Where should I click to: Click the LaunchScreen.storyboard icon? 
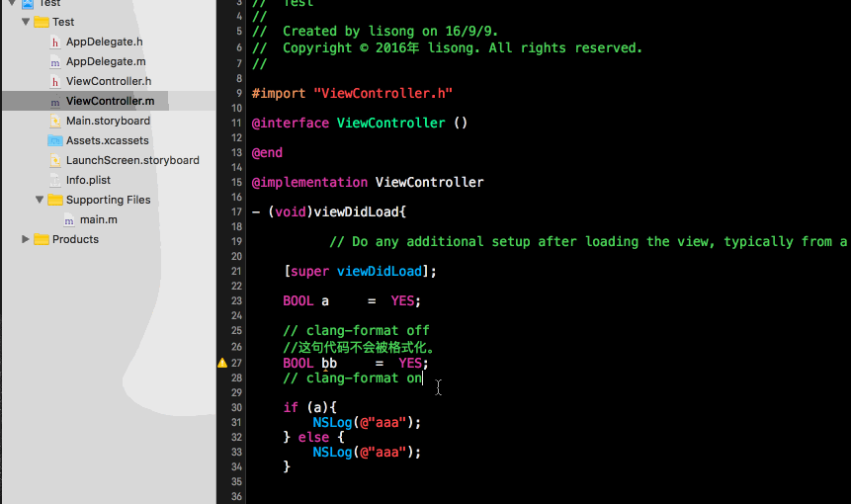click(54, 160)
